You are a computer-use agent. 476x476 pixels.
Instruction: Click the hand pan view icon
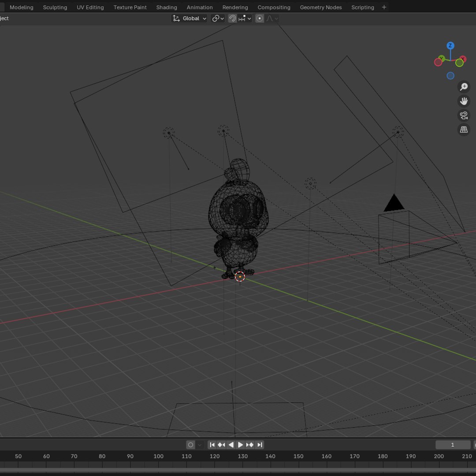[464, 101]
